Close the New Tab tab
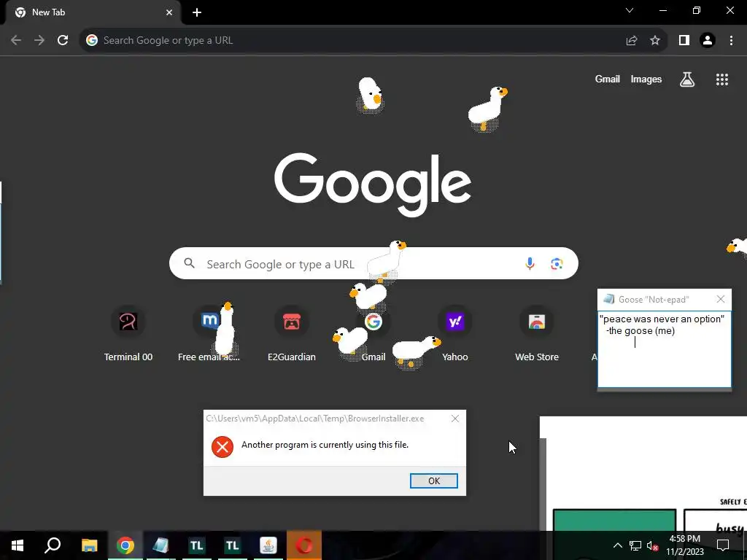The image size is (747, 560). coord(169,12)
